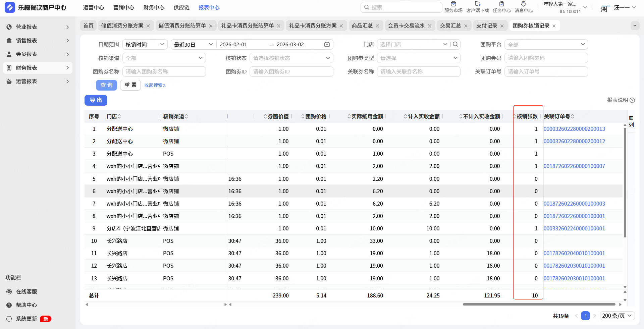Click the calendar icon in date range
644x329 pixels.
(x=327, y=44)
